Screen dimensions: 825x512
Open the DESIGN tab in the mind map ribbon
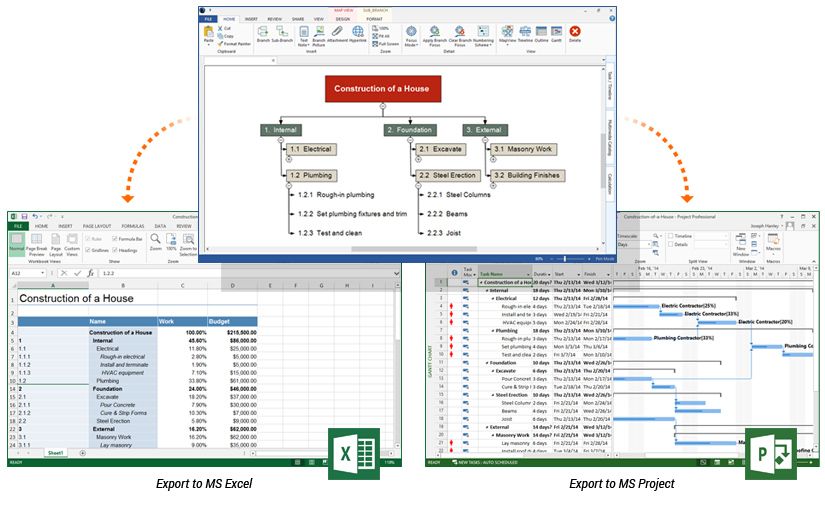pos(343,19)
